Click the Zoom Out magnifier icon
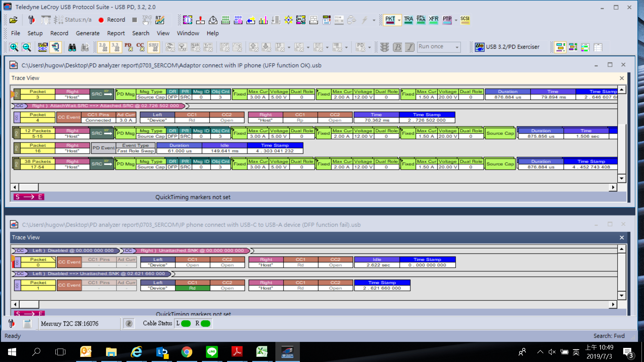The image size is (644, 362). (x=26, y=47)
